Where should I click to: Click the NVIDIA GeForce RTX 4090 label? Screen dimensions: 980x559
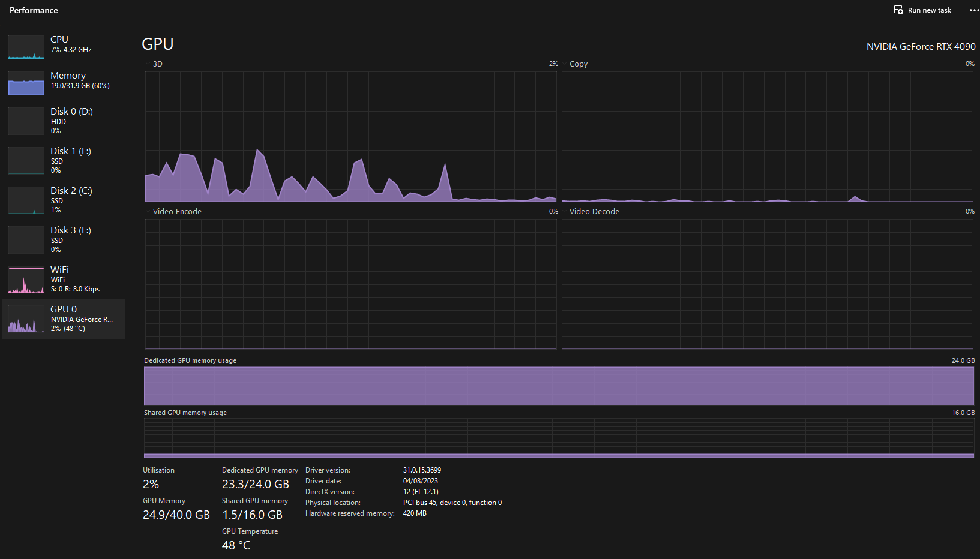(921, 46)
